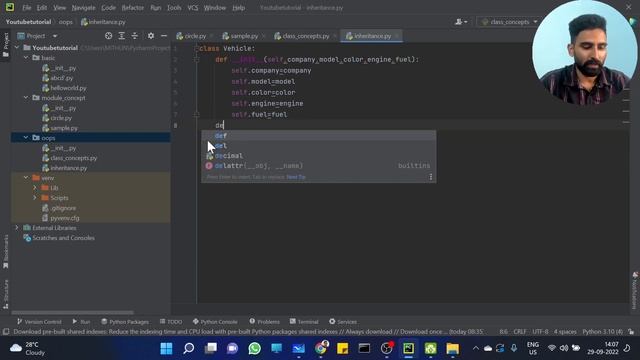Open taskbar Search icon
This screenshot has width=640, height=360.
tap(188, 348)
